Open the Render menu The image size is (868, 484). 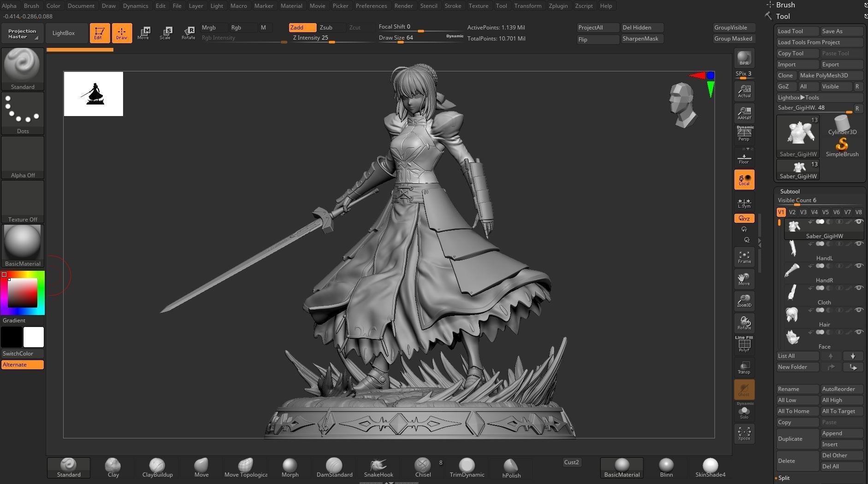tap(403, 6)
